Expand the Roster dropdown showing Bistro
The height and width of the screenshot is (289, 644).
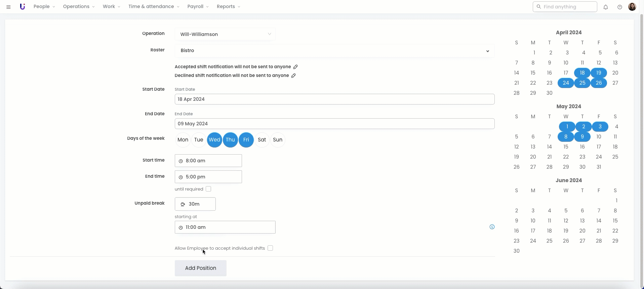334,51
